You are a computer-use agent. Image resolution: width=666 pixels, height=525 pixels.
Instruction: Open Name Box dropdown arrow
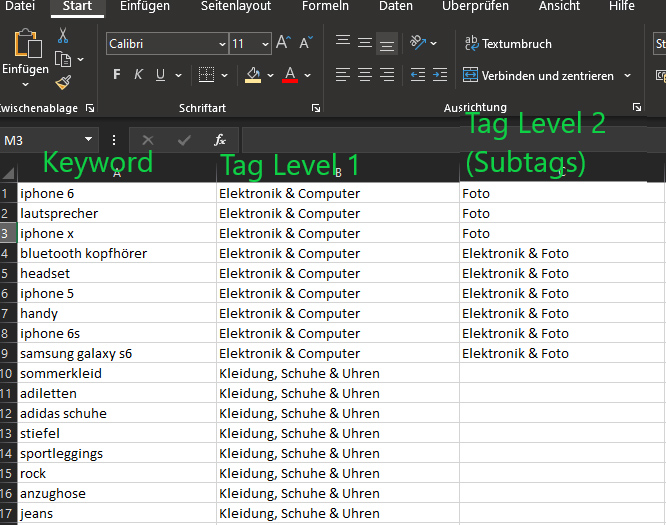point(88,139)
